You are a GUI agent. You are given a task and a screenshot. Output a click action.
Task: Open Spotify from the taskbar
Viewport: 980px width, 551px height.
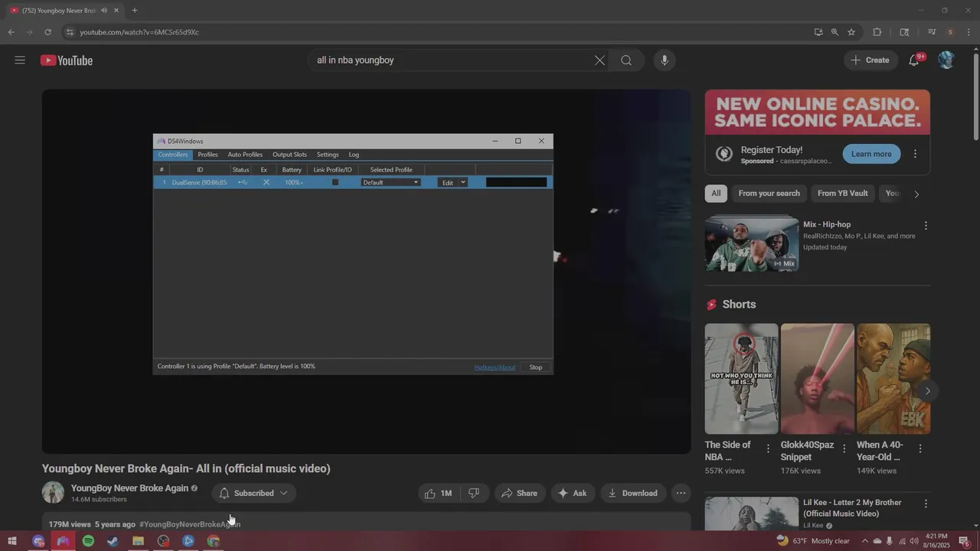[x=88, y=541]
